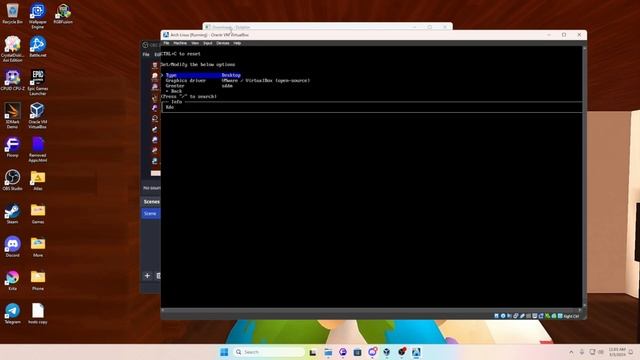Click the taskbar Search box
Screen dimensions: 640x360
pos(269,352)
